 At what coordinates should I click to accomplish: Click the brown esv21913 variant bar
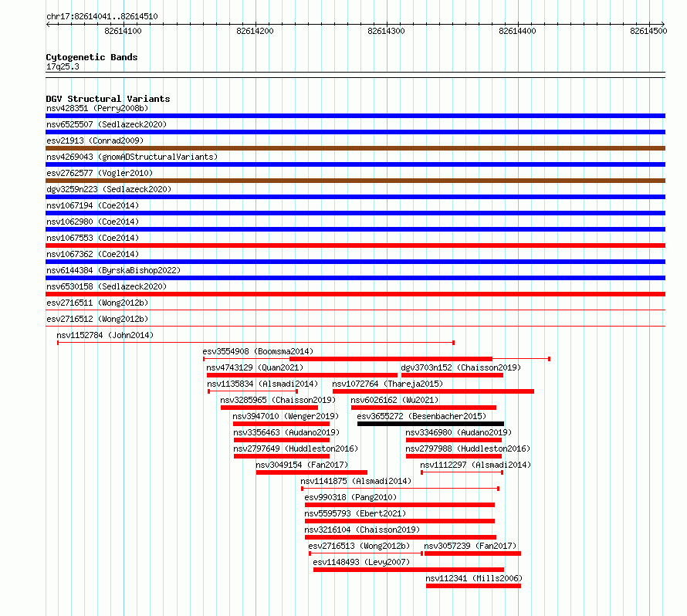click(355, 148)
